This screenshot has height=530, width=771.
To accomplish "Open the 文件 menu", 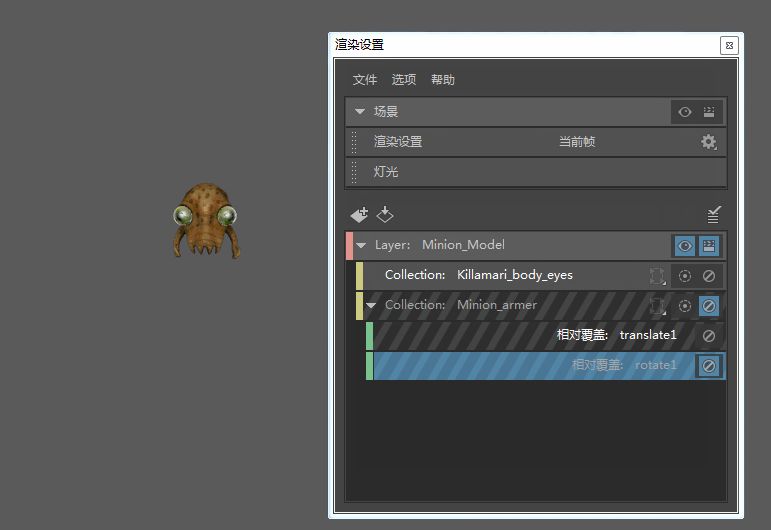I will pyautogui.click(x=364, y=80).
